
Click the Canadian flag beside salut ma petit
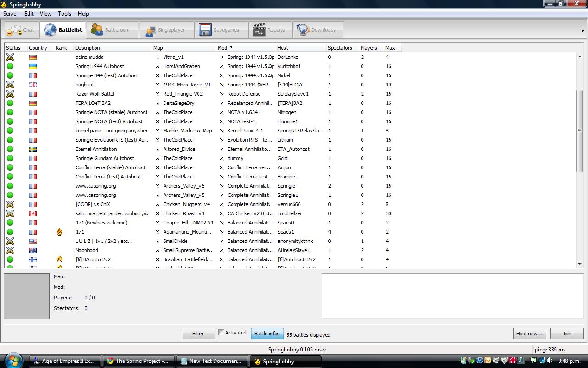[33, 213]
